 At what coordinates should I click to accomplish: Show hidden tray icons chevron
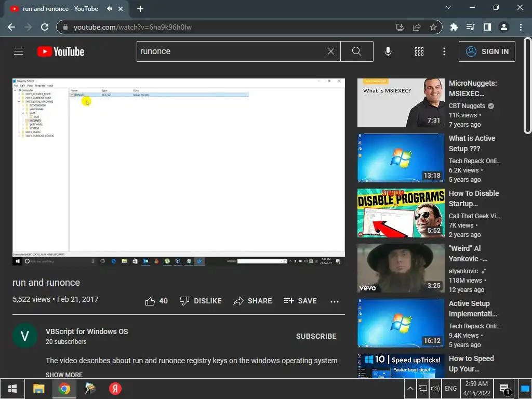click(410, 389)
